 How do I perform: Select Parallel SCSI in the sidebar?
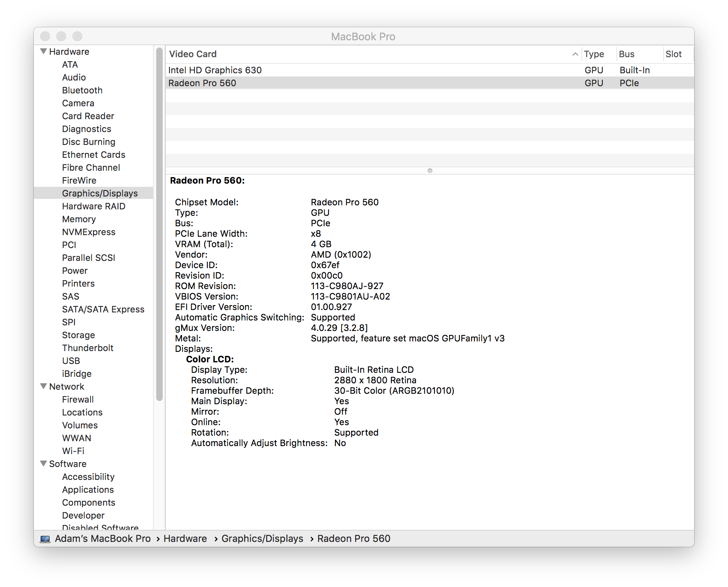pyautogui.click(x=89, y=258)
